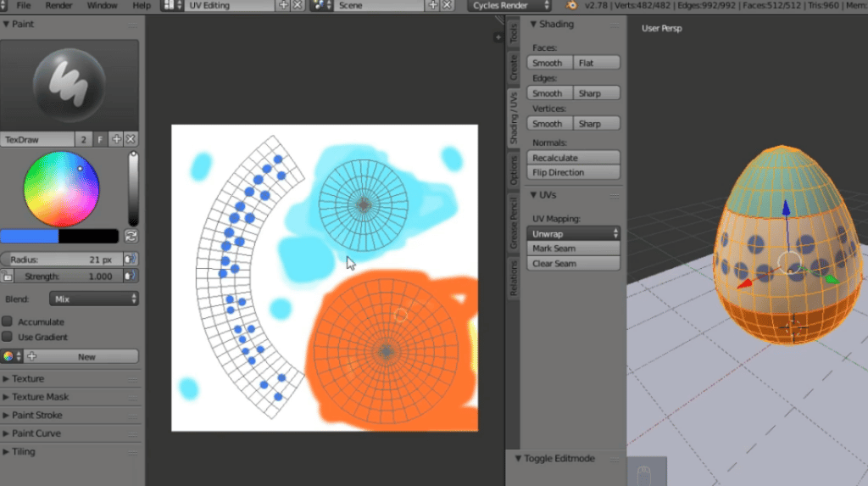Viewport: 868px width, 486px height.
Task: Click the Blender logo icon
Action: pos(571,6)
